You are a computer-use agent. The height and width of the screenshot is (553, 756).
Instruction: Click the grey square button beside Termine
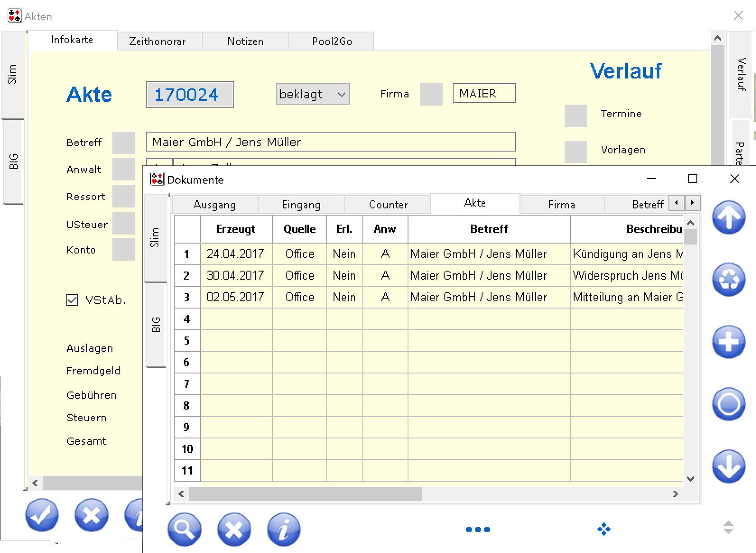pyautogui.click(x=575, y=116)
